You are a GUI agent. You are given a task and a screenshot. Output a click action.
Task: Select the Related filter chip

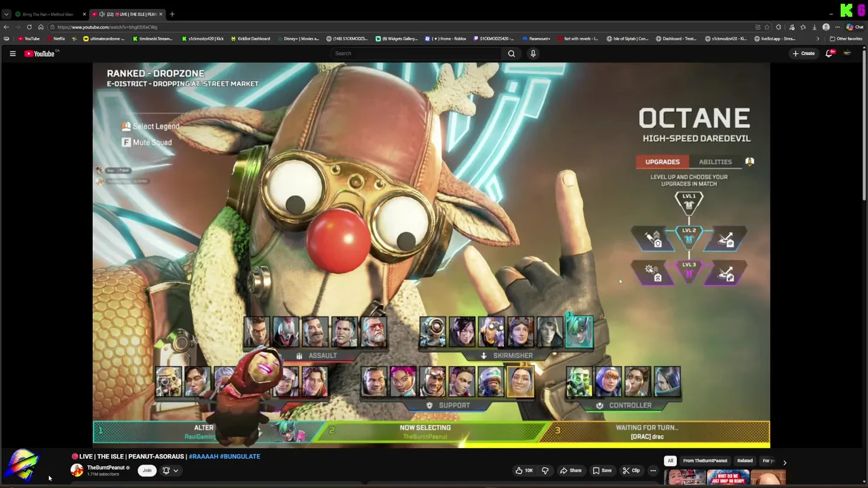tap(745, 461)
